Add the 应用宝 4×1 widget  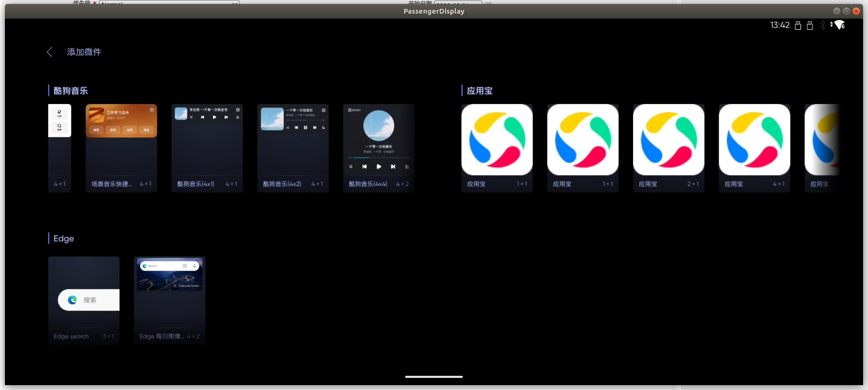pos(755,148)
